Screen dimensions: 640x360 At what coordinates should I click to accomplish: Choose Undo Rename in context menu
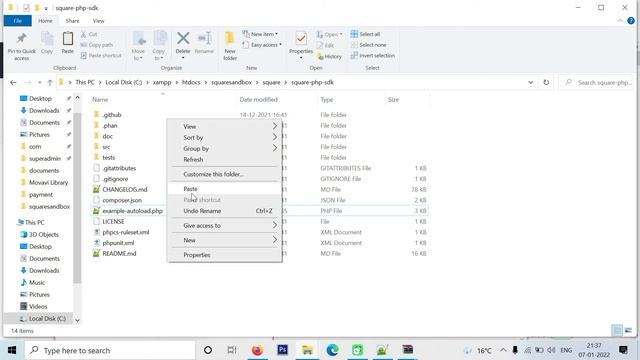[x=224, y=211]
